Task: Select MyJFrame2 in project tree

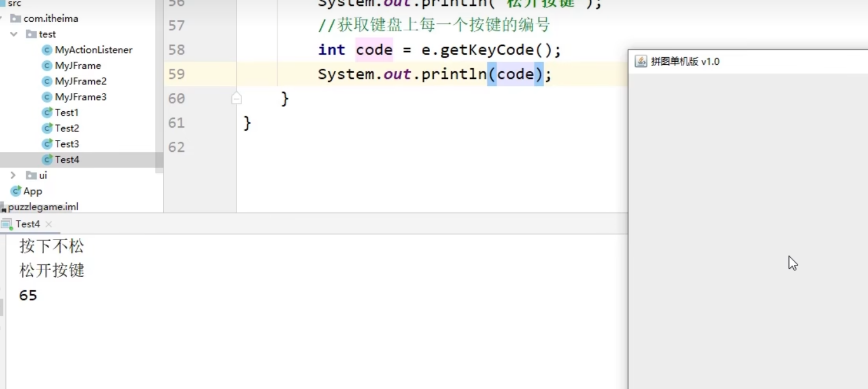Action: coord(80,81)
